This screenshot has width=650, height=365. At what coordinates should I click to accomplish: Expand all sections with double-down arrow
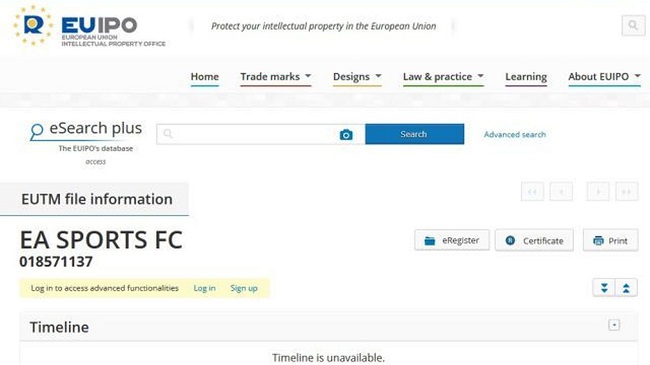pyautogui.click(x=604, y=287)
